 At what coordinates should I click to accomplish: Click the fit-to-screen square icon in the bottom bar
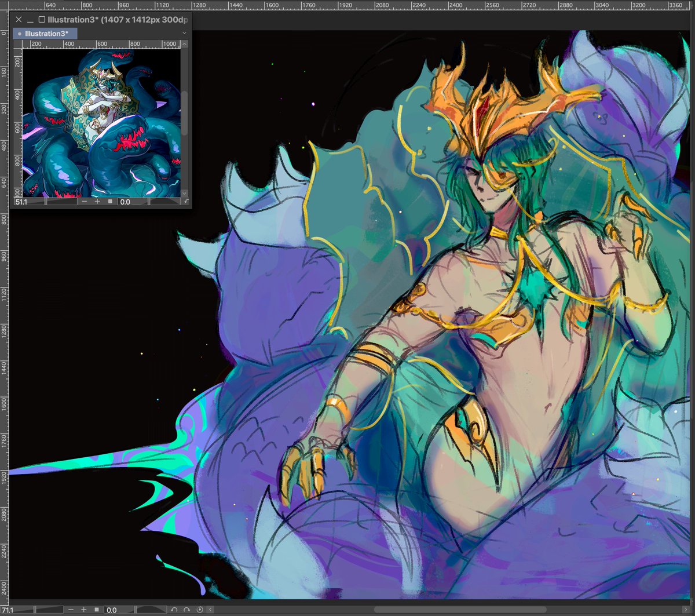click(x=96, y=609)
